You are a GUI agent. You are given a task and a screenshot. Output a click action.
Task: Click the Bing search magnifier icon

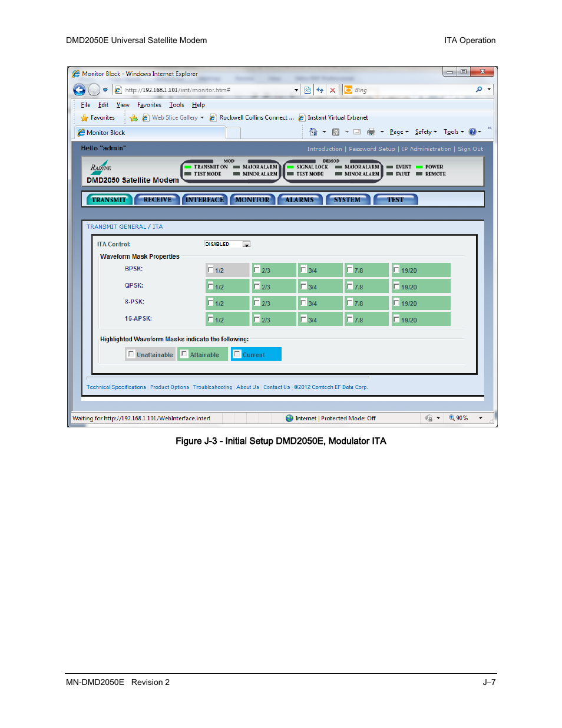point(479,90)
